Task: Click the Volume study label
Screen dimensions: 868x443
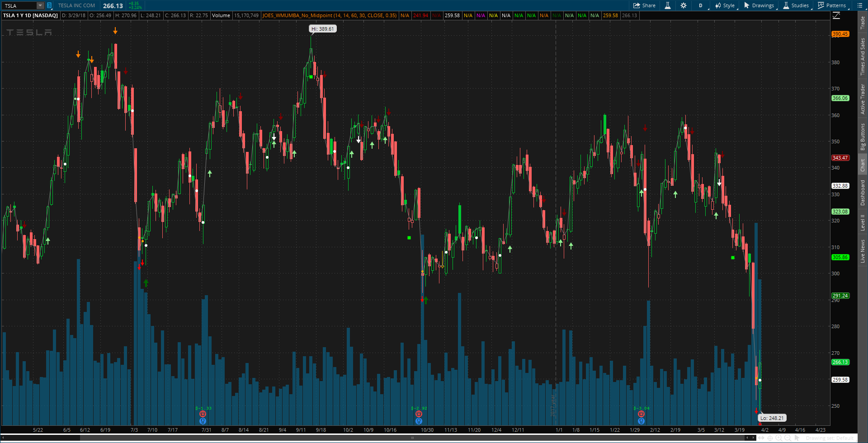Action: coord(221,15)
